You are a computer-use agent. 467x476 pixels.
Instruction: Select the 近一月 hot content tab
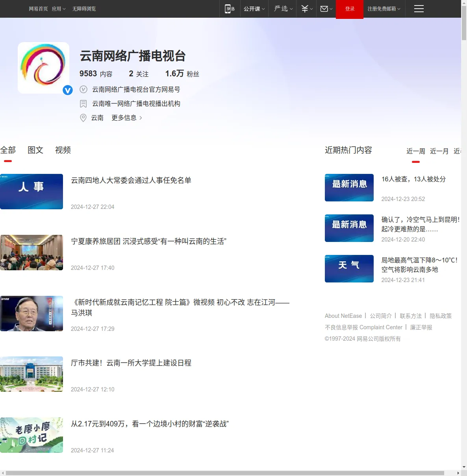[439, 151]
